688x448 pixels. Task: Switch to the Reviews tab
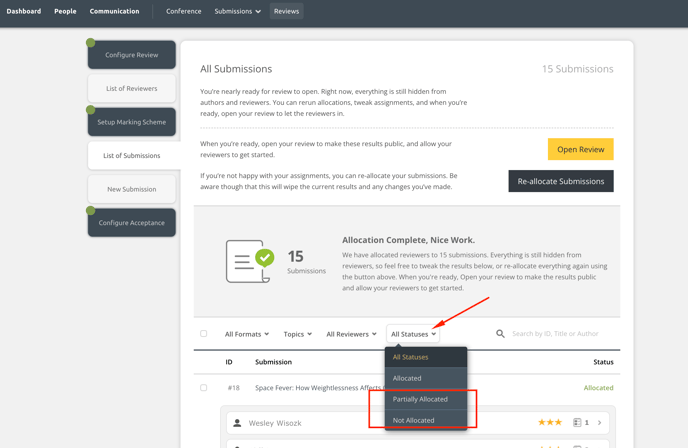point(286,11)
